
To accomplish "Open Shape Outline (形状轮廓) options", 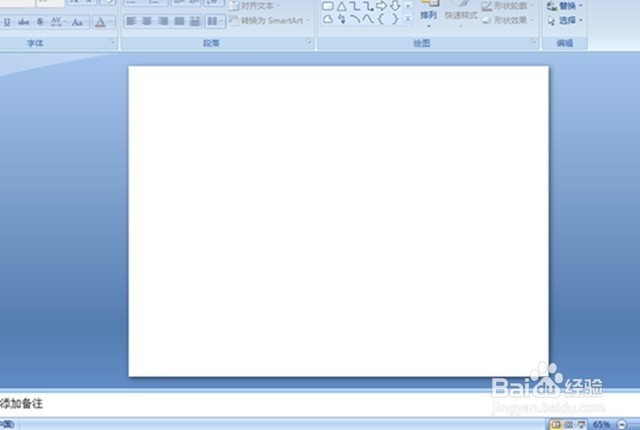I will pyautogui.click(x=508, y=6).
